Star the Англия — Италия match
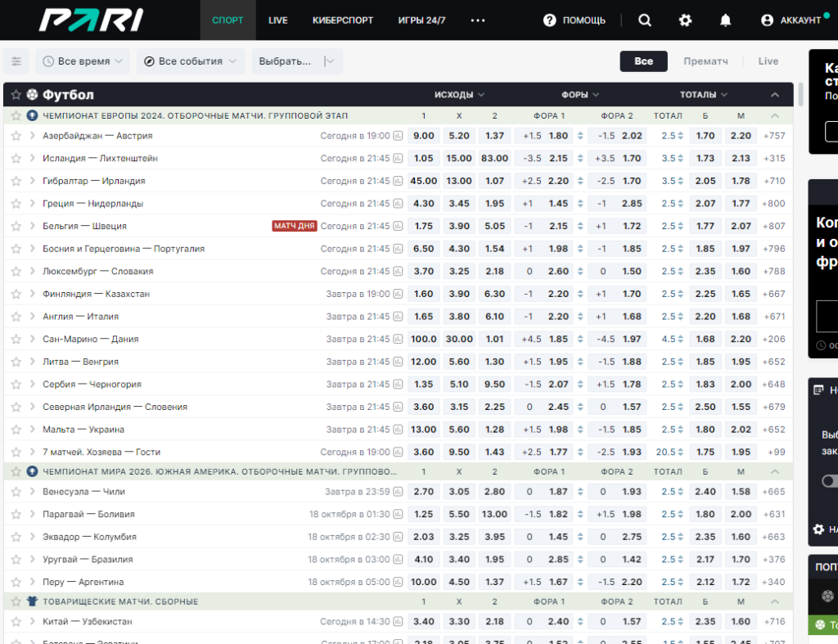This screenshot has width=838, height=644. 16,317
